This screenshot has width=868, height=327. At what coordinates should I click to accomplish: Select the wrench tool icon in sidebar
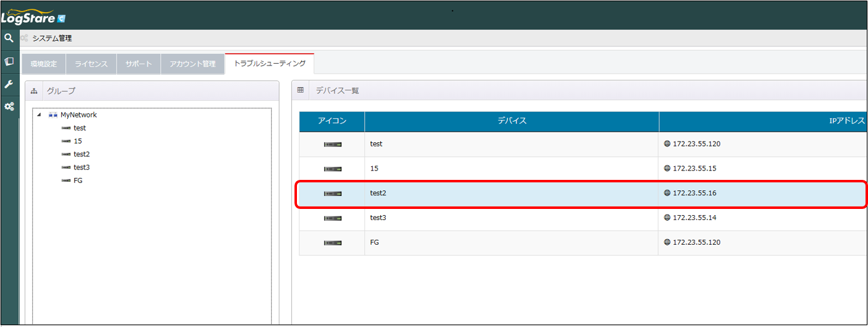9,84
